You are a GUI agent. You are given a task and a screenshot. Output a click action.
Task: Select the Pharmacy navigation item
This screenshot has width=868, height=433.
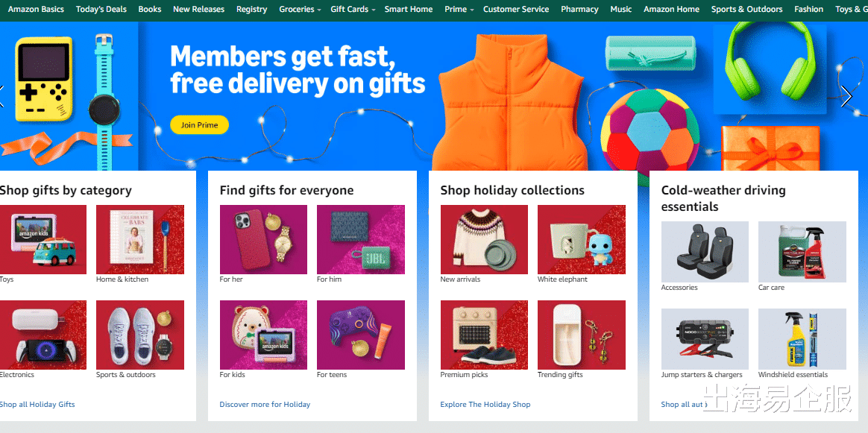(x=579, y=10)
